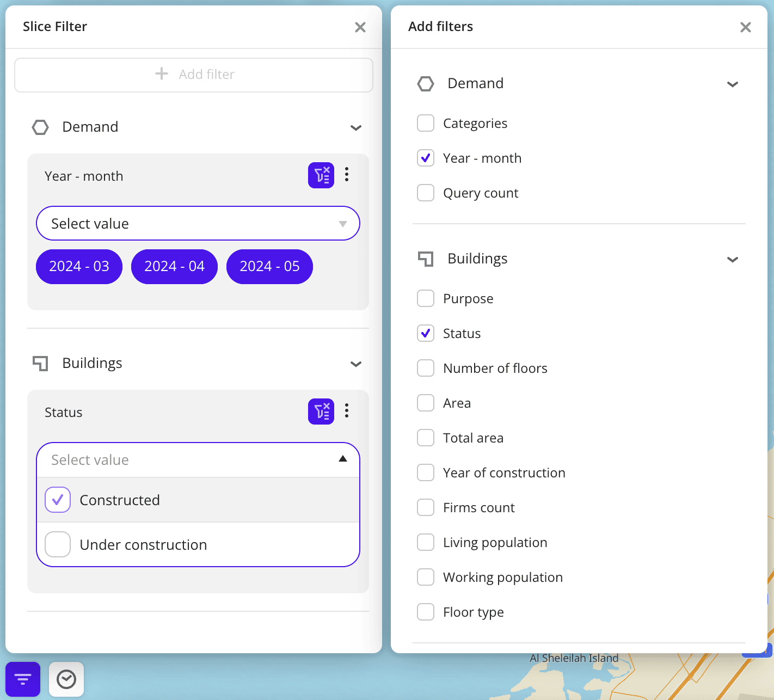The image size is (774, 700).
Task: Check the Query count filter option
Action: (426, 193)
